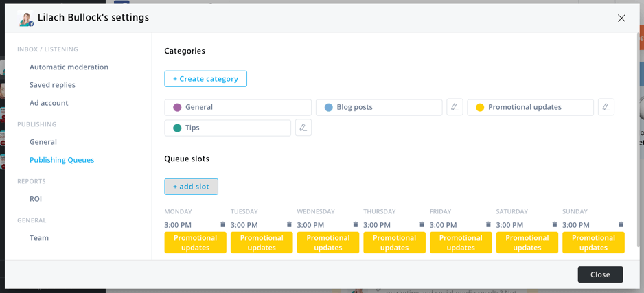Select Thursday's Promotional updates yellow slot
The width and height of the screenshot is (644, 293).
394,243
